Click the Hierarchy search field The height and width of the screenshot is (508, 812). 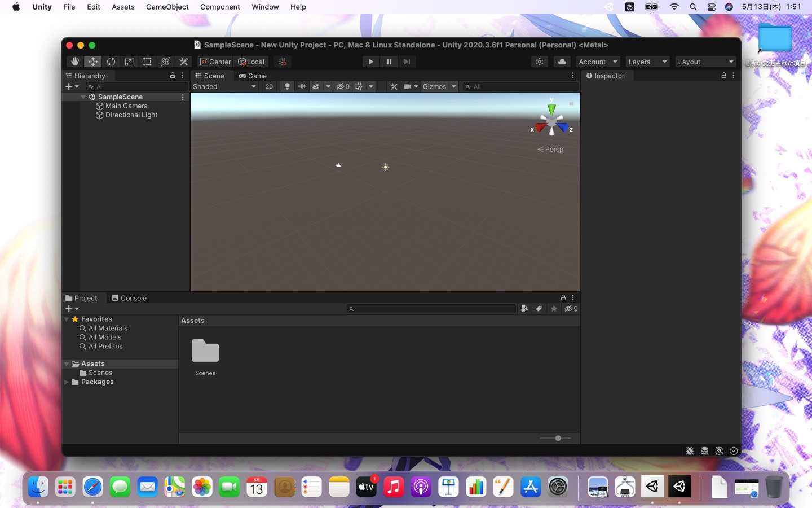[x=136, y=86]
